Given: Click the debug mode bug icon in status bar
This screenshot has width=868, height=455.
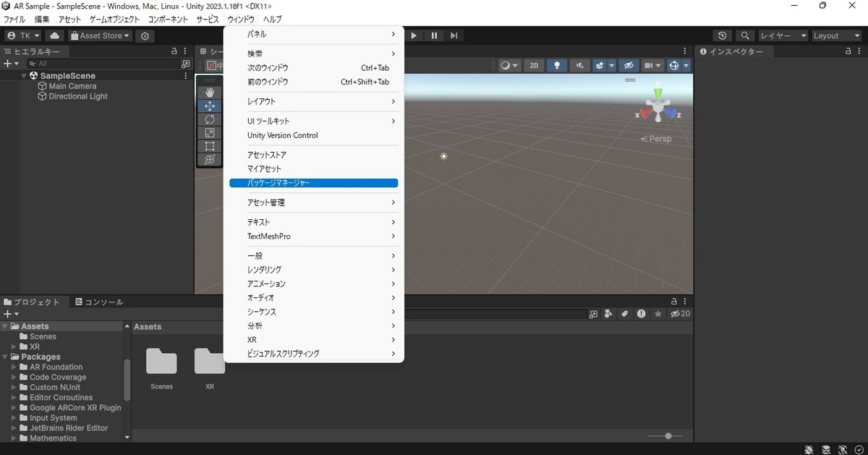Looking at the screenshot, I should click(x=809, y=449).
